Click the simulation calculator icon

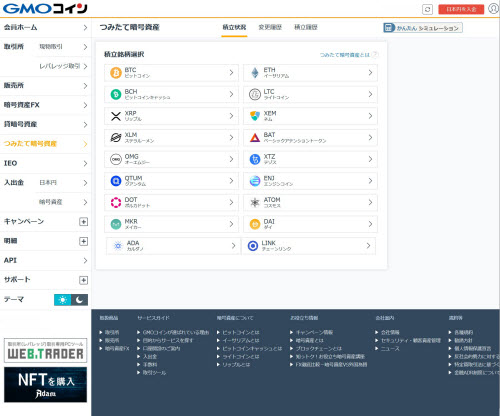pyautogui.click(x=388, y=28)
